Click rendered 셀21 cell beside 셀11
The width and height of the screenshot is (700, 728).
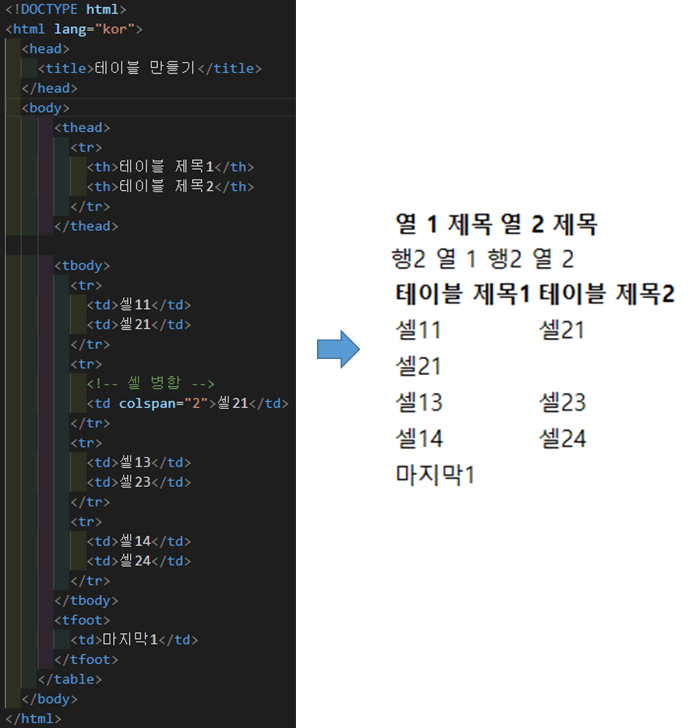pos(562,330)
